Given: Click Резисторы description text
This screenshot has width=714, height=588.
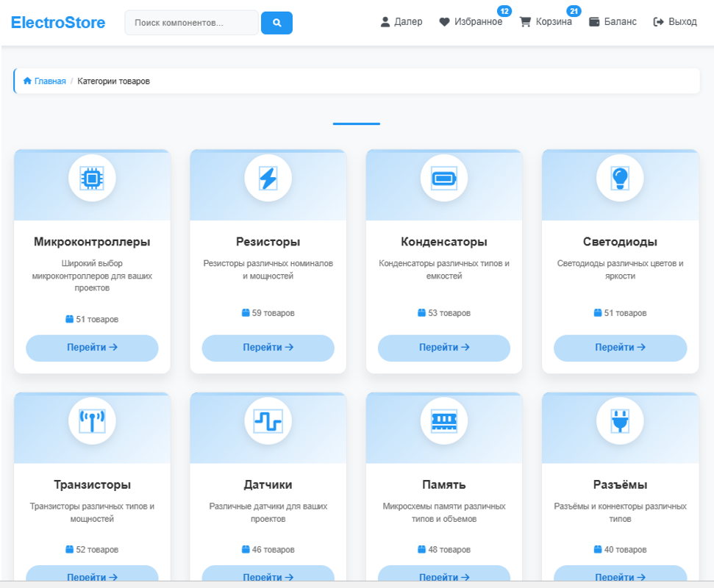Looking at the screenshot, I should 268,270.
